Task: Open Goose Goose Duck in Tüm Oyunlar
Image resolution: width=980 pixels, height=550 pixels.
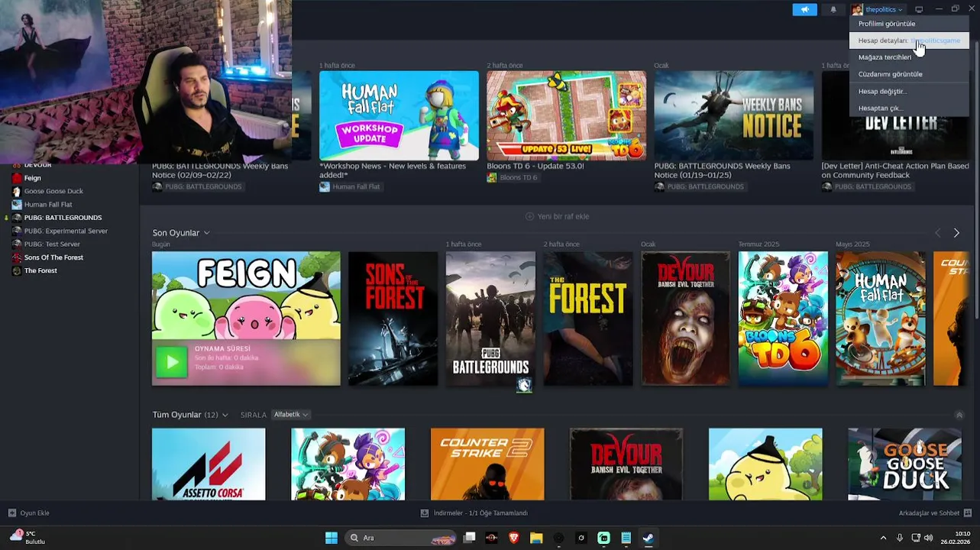Action: (x=904, y=464)
